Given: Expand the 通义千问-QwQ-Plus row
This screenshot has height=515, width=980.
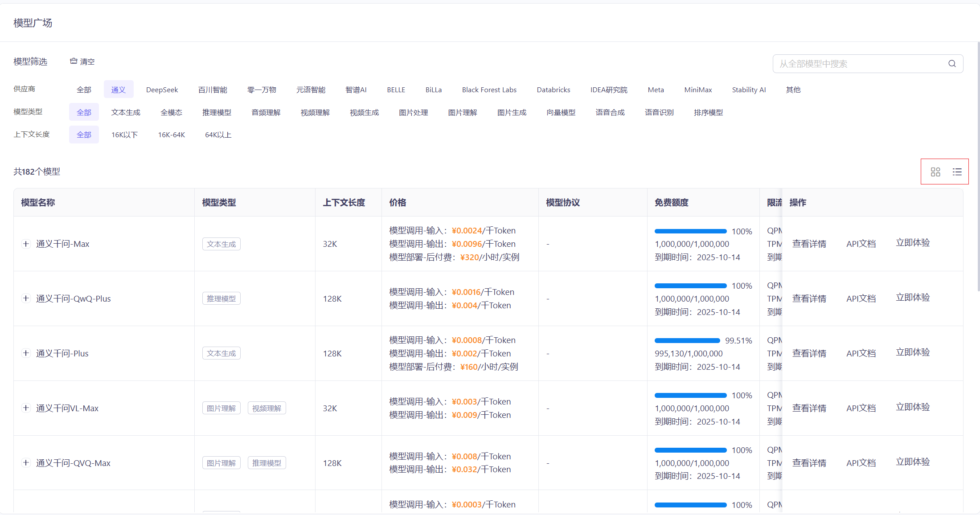Looking at the screenshot, I should (x=26, y=298).
